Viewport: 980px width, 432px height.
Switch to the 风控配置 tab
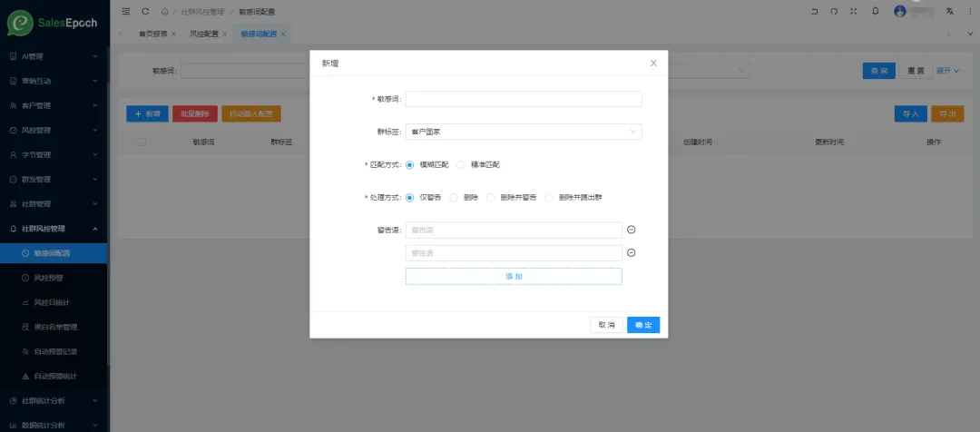204,34
